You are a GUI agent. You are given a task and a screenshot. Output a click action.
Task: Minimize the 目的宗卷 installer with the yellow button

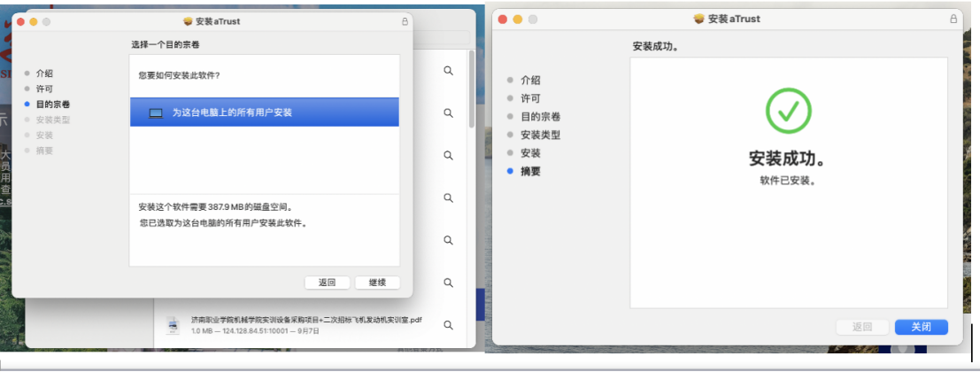(33, 22)
